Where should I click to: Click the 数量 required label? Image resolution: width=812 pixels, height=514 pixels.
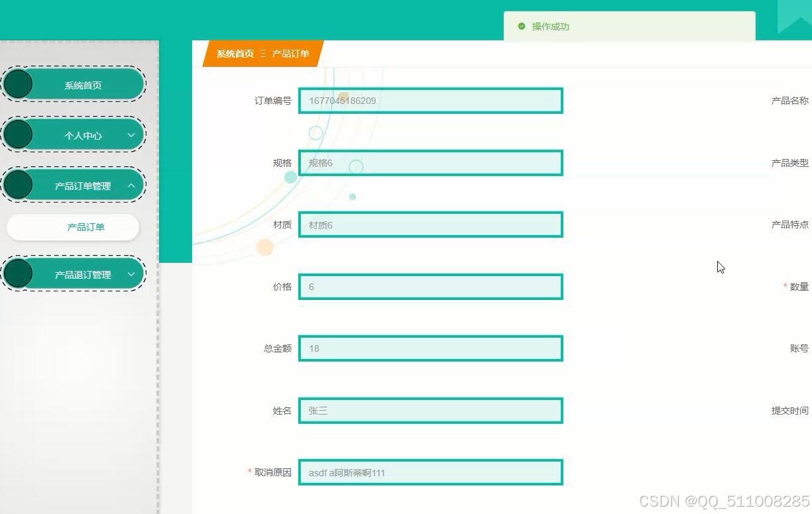[796, 287]
